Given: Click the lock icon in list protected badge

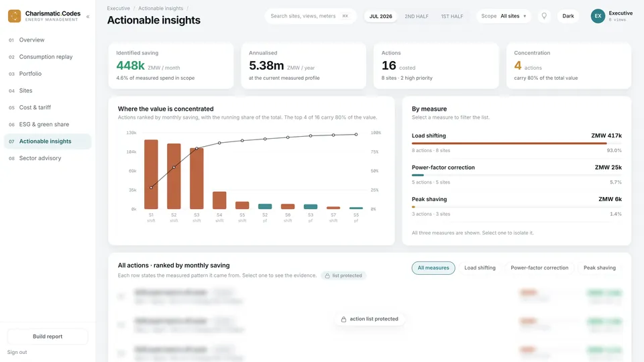Looking at the screenshot, I should (x=327, y=276).
